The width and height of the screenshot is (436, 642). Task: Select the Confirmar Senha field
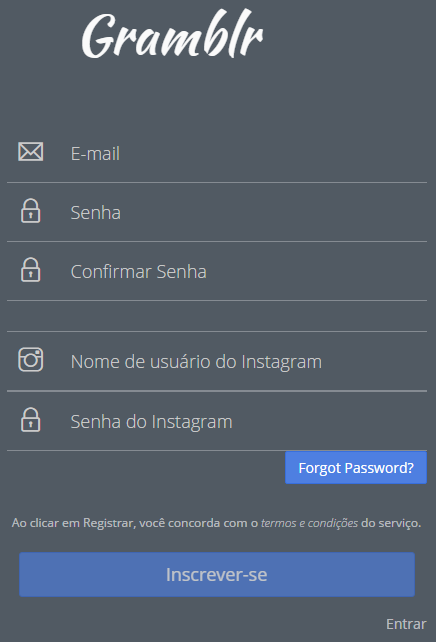click(217, 271)
